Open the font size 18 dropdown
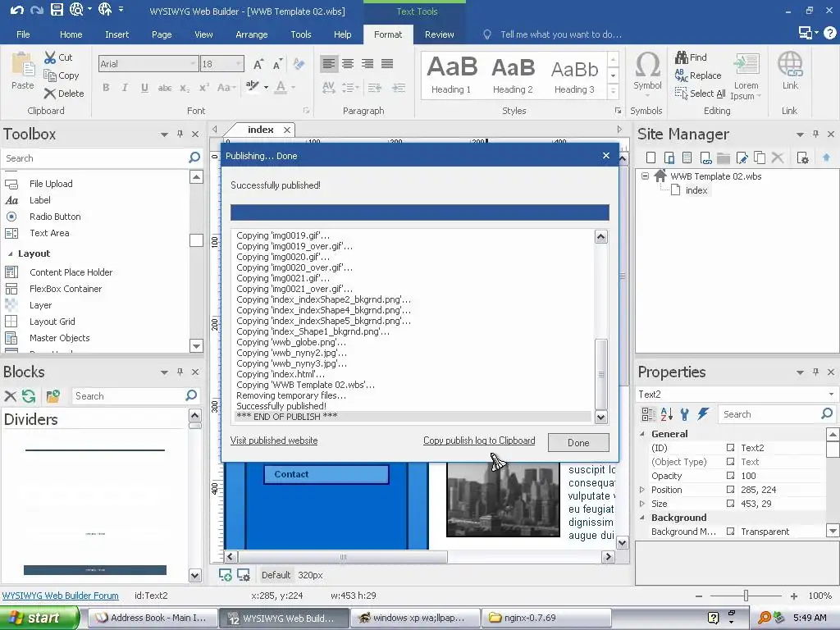 click(x=239, y=64)
